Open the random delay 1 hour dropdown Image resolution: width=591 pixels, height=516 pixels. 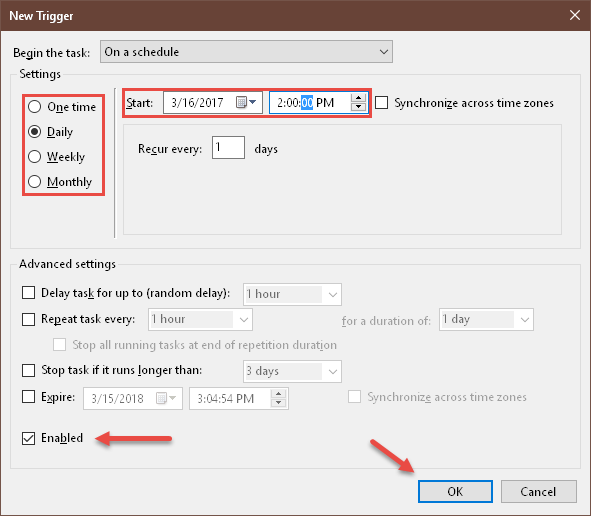coord(292,294)
